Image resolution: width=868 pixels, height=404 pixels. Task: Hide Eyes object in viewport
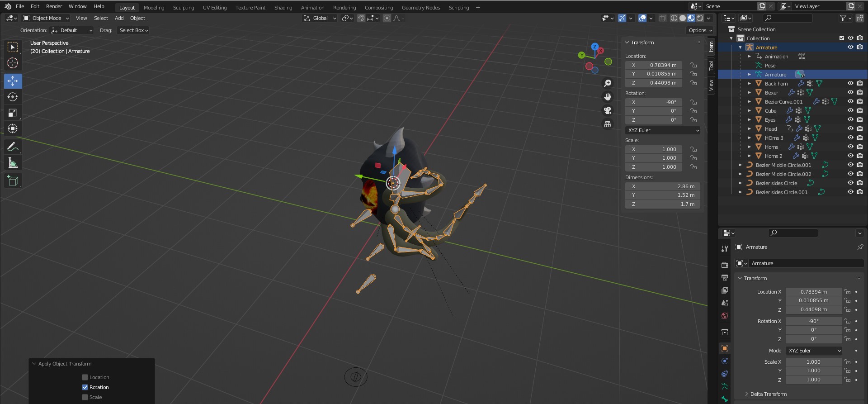(x=850, y=119)
